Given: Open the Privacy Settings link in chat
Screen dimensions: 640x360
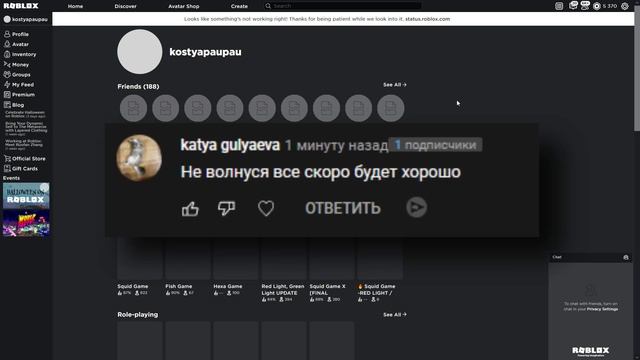Looking at the screenshot, I should coord(602,309).
